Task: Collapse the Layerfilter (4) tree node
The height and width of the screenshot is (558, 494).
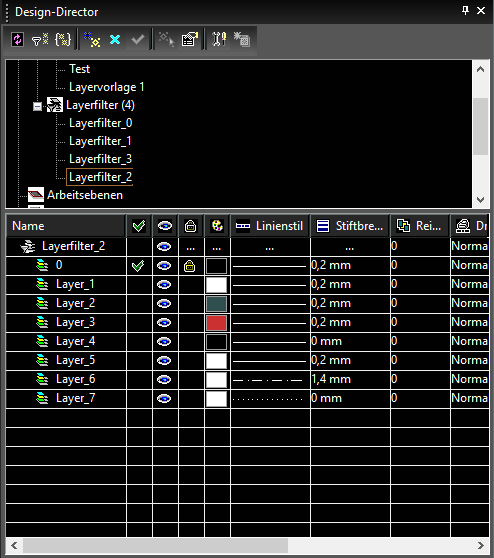Action: tap(37, 106)
